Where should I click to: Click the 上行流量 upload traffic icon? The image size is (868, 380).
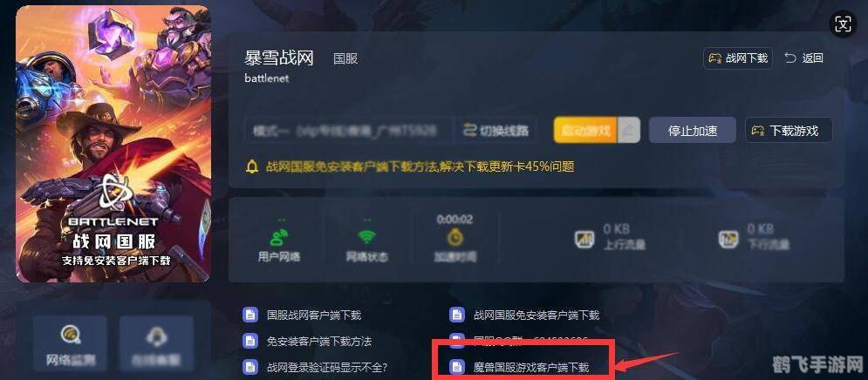pos(584,239)
